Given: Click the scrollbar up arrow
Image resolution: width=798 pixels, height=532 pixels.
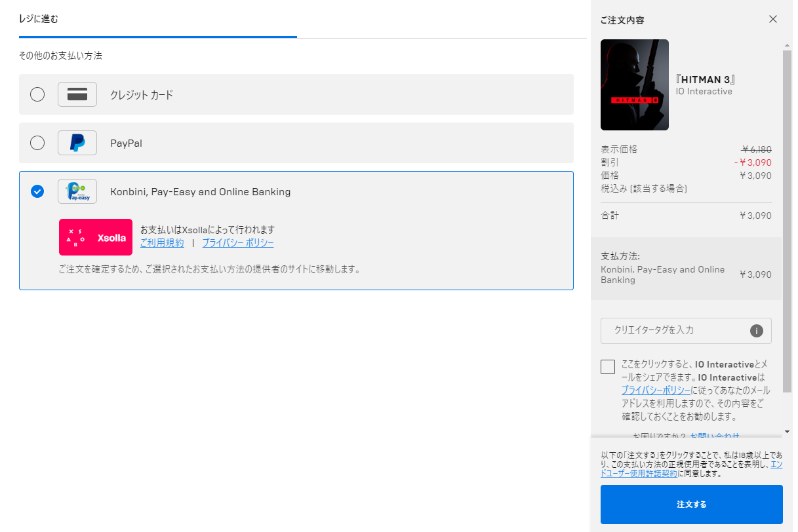Looking at the screenshot, I should (788, 45).
